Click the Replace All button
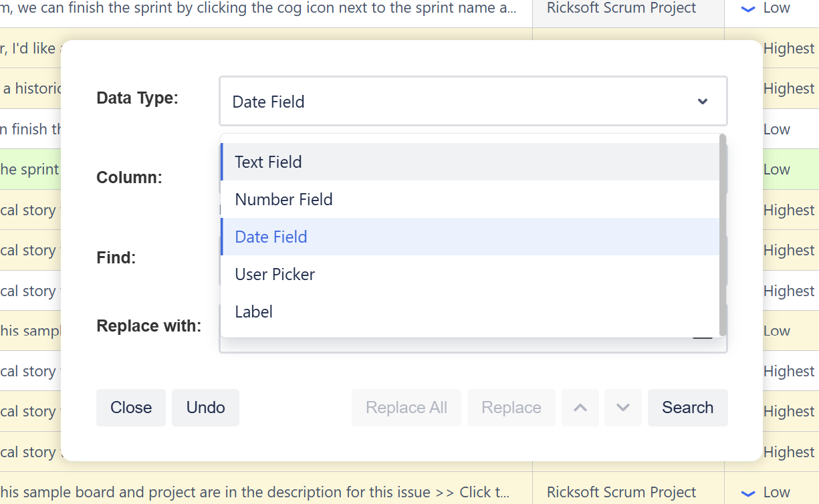 point(406,408)
